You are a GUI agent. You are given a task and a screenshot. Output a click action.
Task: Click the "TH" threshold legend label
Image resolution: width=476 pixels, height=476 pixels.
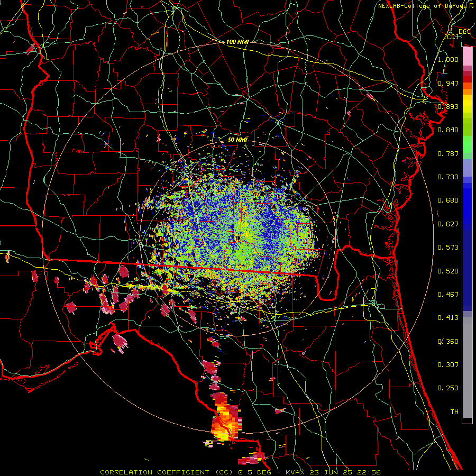[454, 412]
